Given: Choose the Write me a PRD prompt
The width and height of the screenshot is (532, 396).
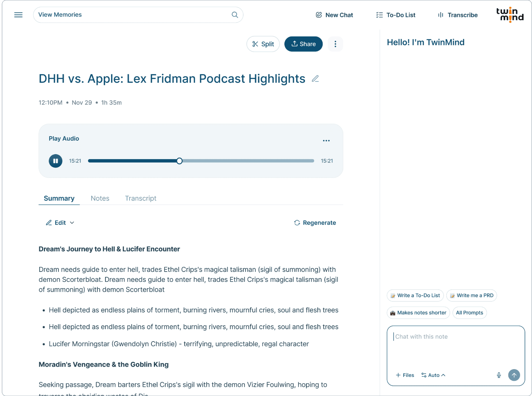Looking at the screenshot, I should (x=472, y=296).
